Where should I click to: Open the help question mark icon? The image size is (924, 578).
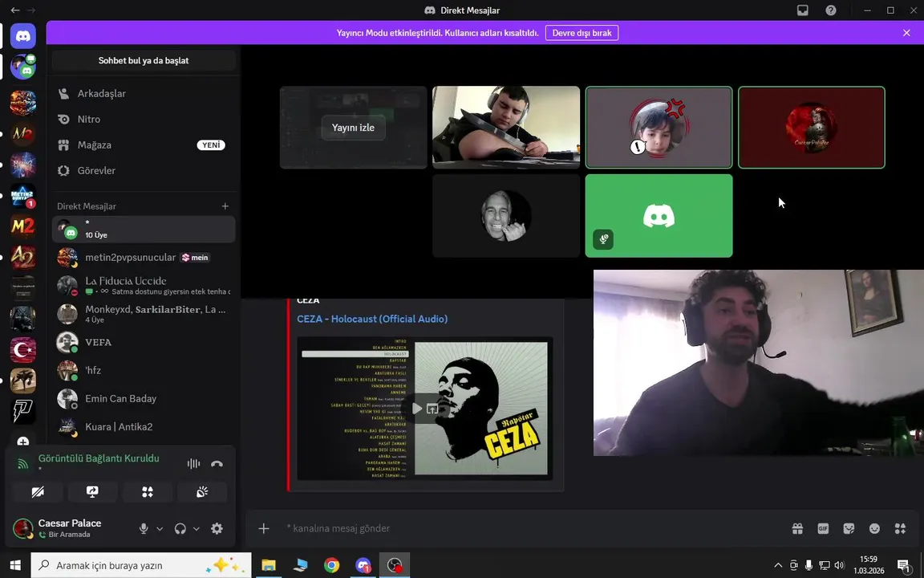pyautogui.click(x=831, y=10)
